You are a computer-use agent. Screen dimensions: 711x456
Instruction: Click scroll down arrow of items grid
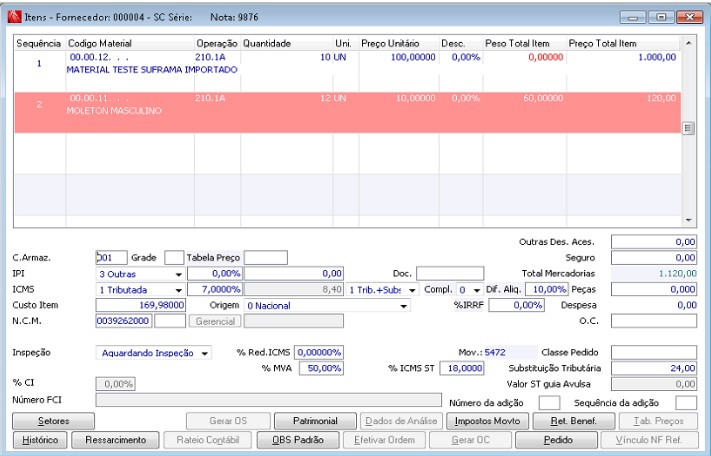point(688,220)
